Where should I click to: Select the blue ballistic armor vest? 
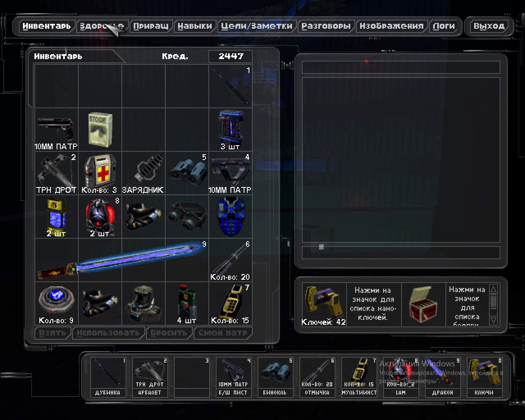231,217
